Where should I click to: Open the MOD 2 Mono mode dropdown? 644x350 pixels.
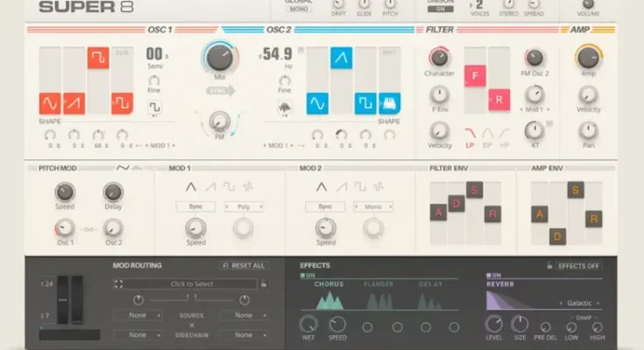373,206
